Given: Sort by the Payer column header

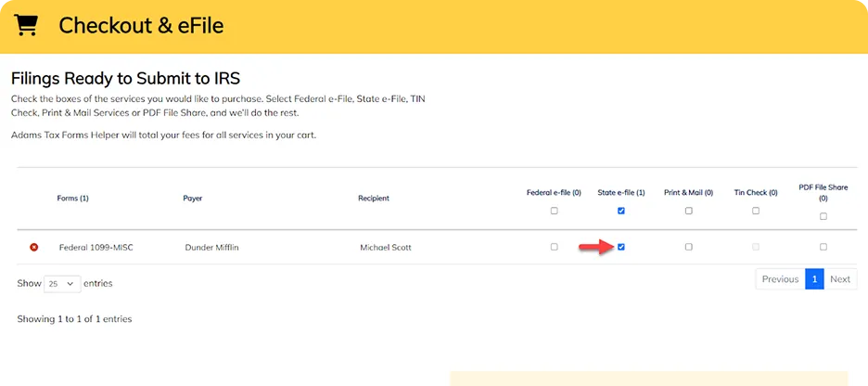Looking at the screenshot, I should pyautogui.click(x=193, y=199).
